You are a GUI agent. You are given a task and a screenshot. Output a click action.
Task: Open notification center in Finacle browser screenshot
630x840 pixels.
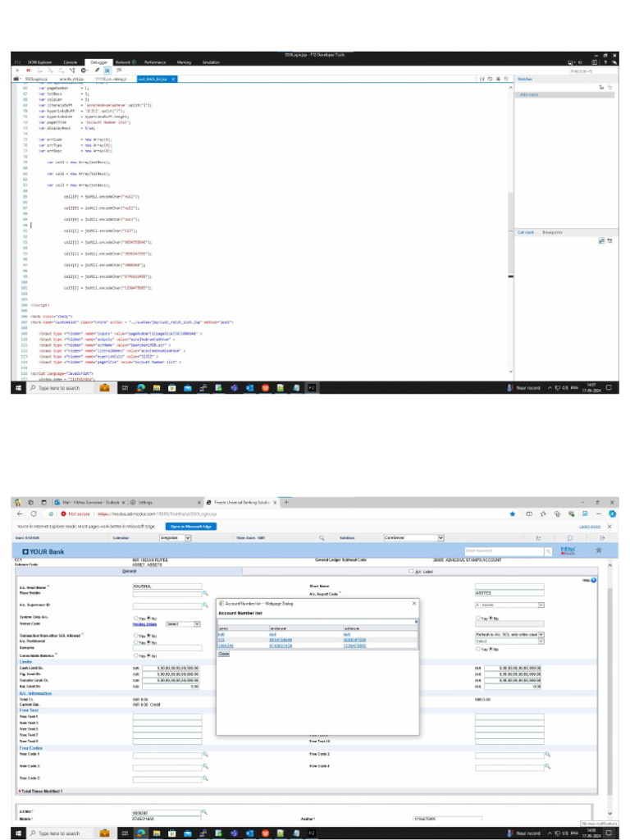tap(609, 833)
